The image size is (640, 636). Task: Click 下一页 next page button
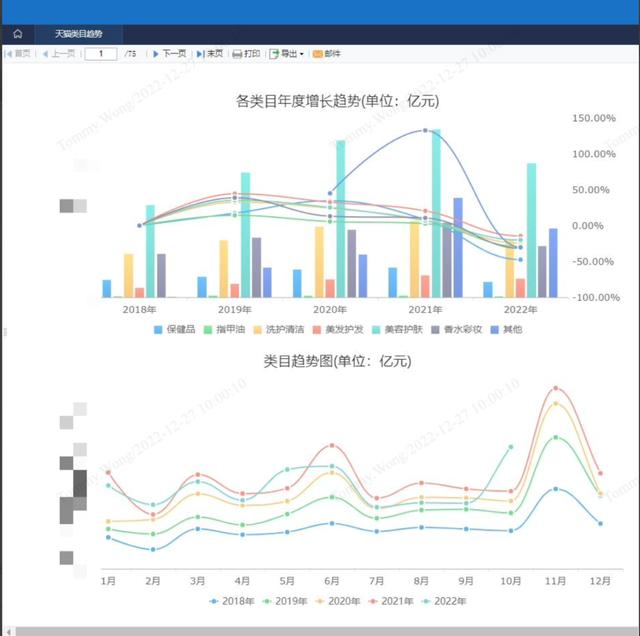tap(169, 53)
